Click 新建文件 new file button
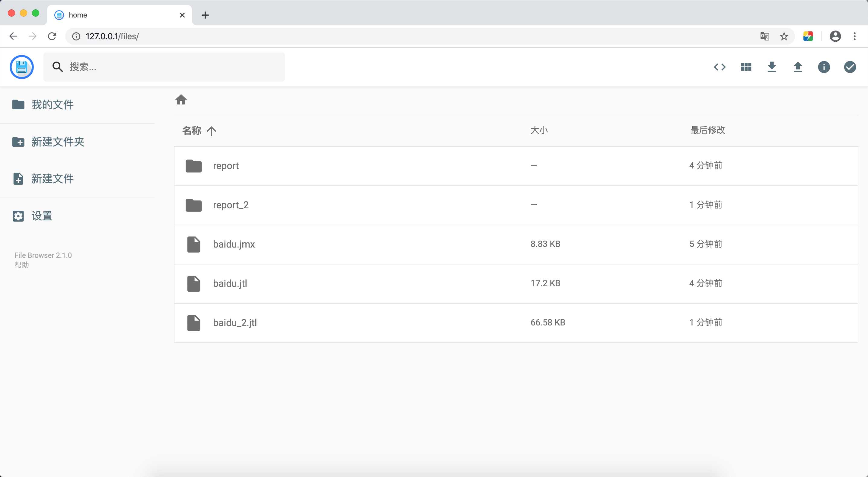Viewport: 868px width, 477px height. point(43,179)
